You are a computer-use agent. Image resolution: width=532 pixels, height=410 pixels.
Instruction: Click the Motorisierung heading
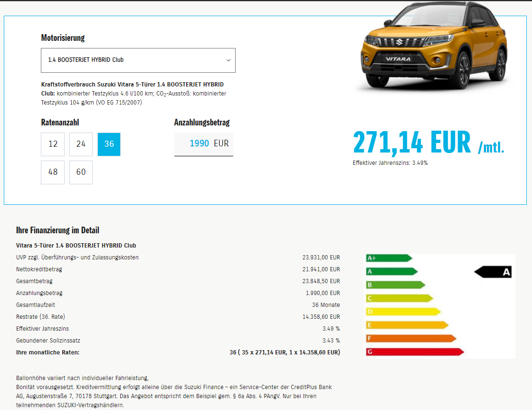[x=63, y=38]
